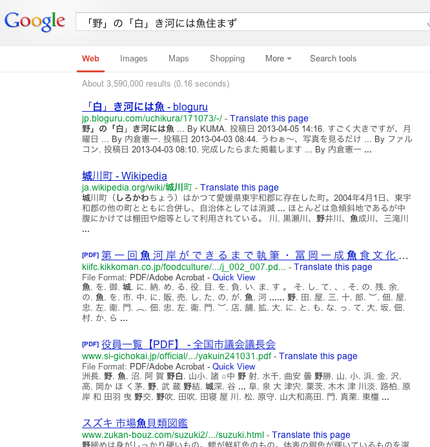Click the jp.bloguru.com/uchikura green URL

152,118
